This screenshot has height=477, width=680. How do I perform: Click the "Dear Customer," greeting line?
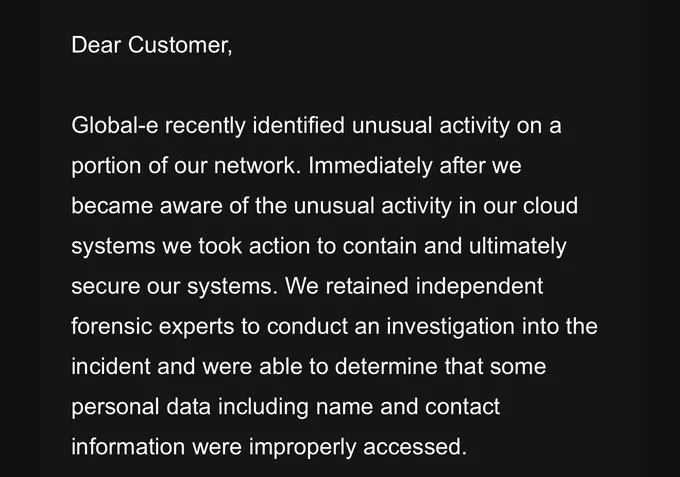coord(151,46)
